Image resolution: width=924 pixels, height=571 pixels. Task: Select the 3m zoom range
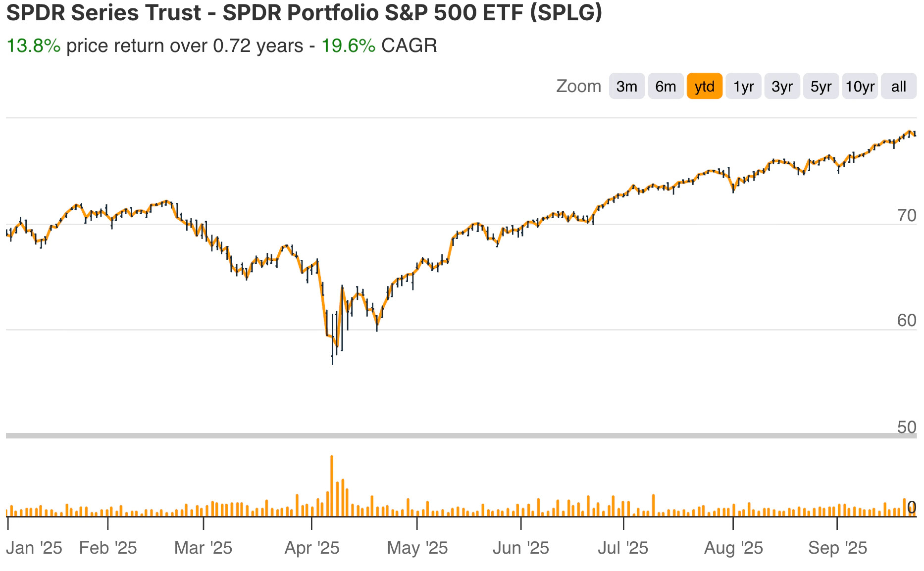[626, 86]
